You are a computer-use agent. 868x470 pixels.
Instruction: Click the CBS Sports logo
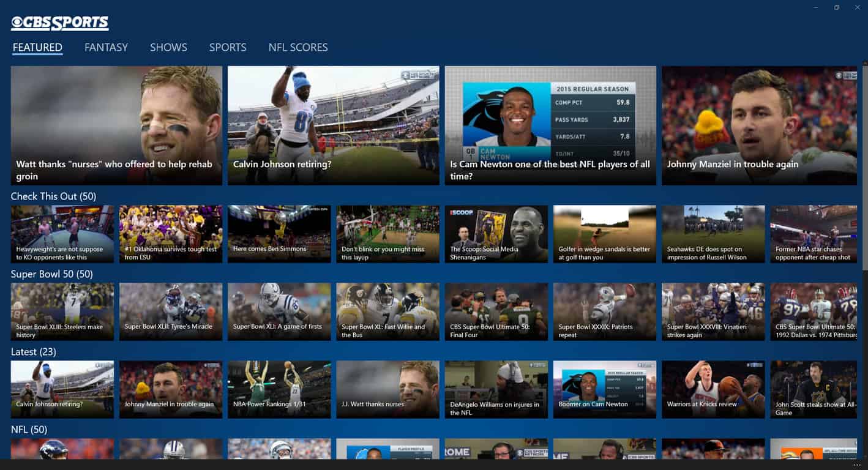tap(60, 23)
